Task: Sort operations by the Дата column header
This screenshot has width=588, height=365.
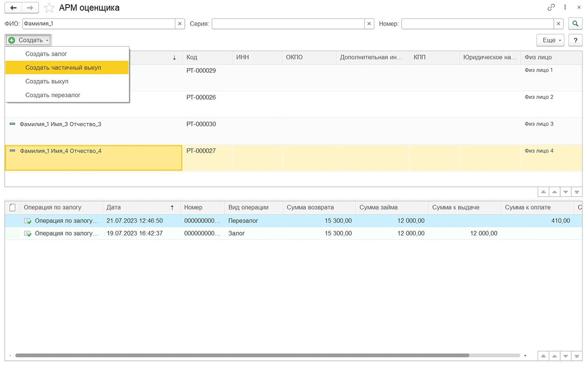Action: pos(142,207)
